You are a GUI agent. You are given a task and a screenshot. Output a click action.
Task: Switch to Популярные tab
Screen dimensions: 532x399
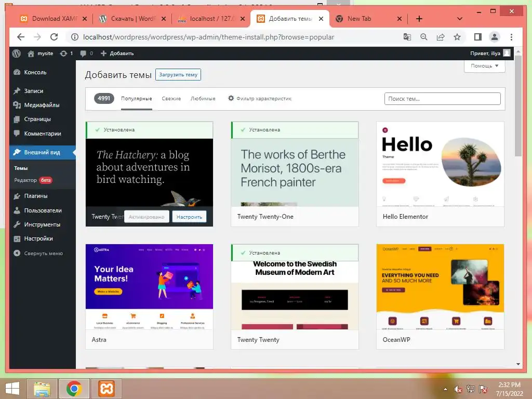[137, 99]
